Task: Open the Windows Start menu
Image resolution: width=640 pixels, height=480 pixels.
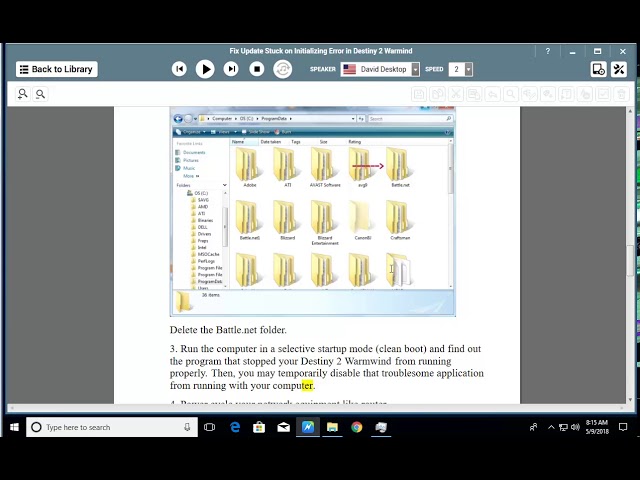Action: coord(14,427)
